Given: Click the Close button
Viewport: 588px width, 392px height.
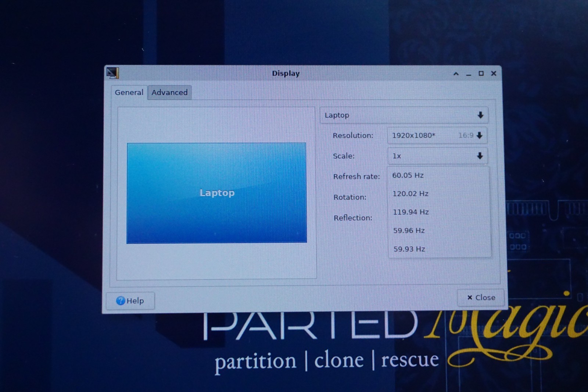Looking at the screenshot, I should click(x=481, y=297).
